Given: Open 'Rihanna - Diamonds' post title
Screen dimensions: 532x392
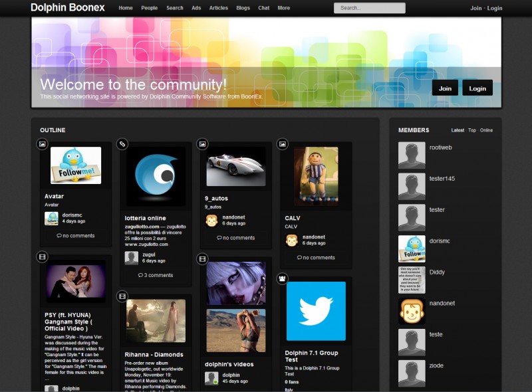Looking at the screenshot, I should click(154, 354).
